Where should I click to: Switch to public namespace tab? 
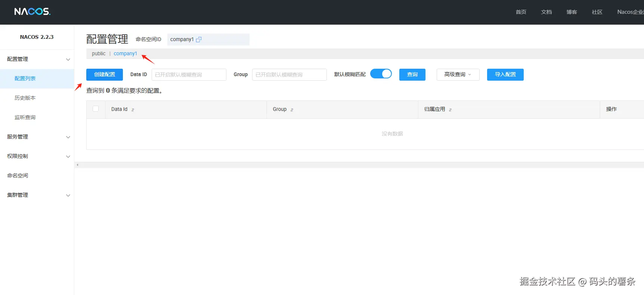point(99,53)
